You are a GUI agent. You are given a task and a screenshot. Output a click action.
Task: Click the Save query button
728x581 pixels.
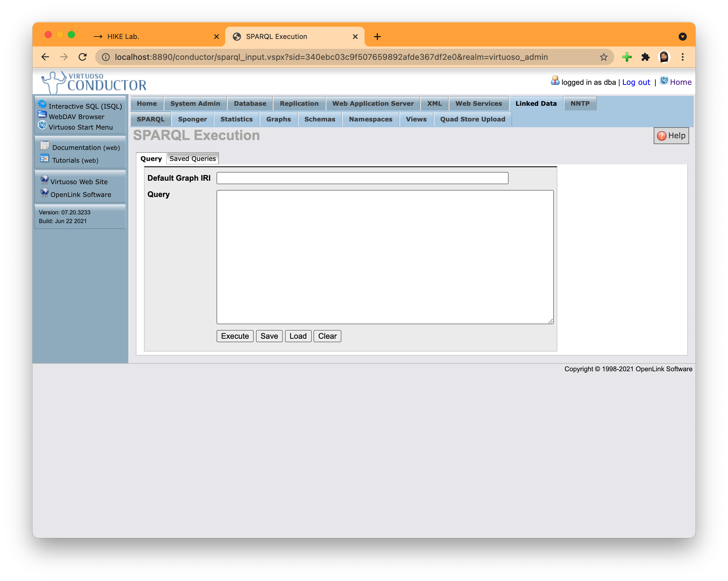pos(269,336)
